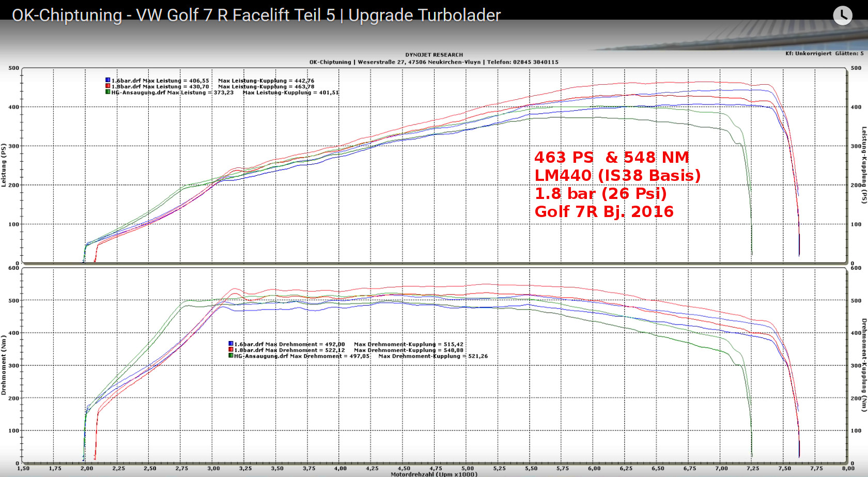Viewport: 868px width, 477px height.
Task: Click the red 1.8bar.drf swatch in the Leistung legend
Action: [107, 86]
